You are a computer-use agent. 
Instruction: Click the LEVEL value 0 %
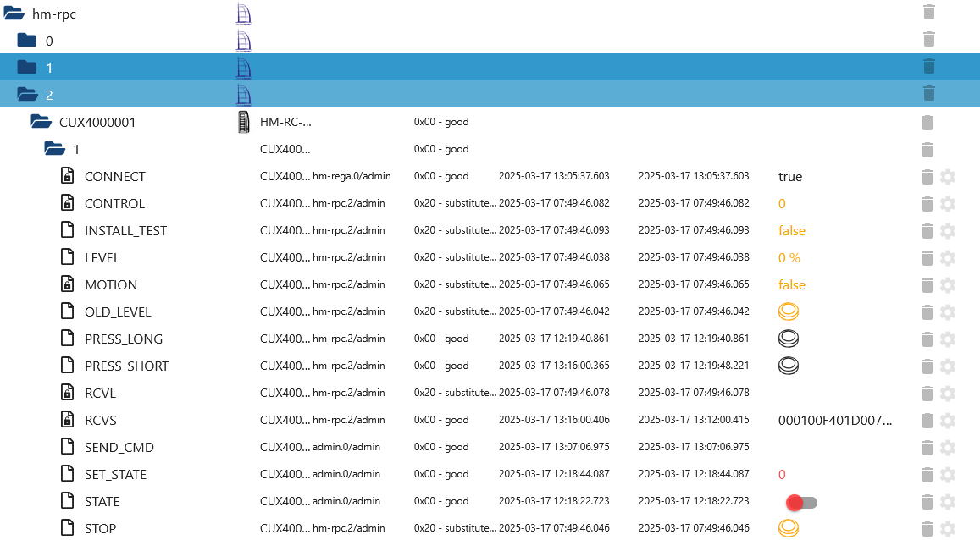[x=789, y=258]
